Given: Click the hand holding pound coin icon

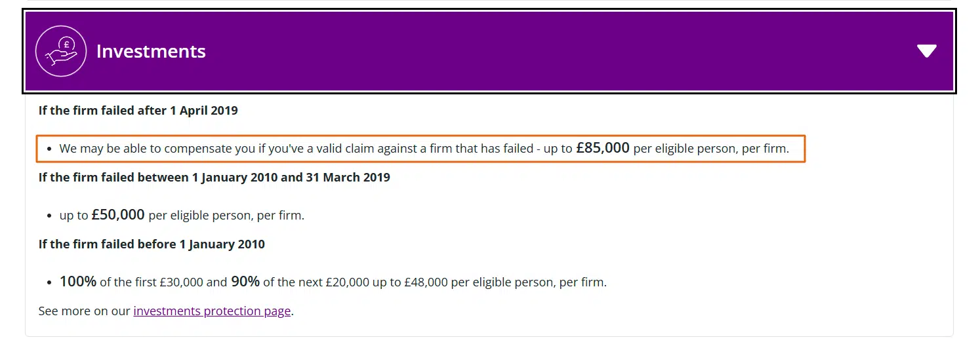Looking at the screenshot, I should click(x=61, y=51).
